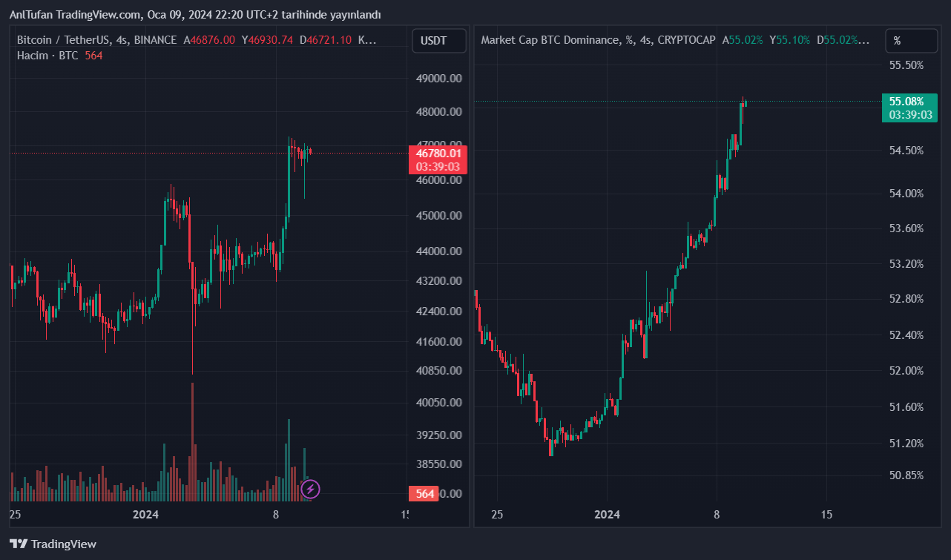Screen dimensions: 951x560
Task: Click the 2024 date marker on Dominance chart
Action: click(x=607, y=514)
